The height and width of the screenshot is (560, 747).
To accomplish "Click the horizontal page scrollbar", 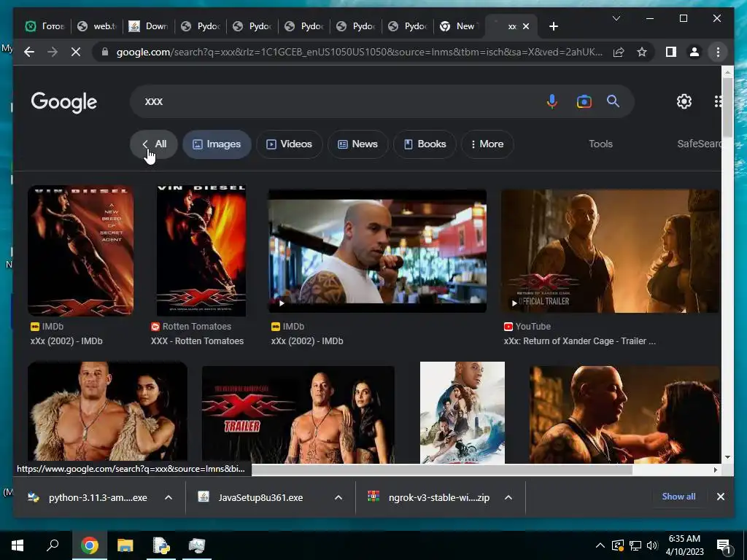I will pos(441,470).
